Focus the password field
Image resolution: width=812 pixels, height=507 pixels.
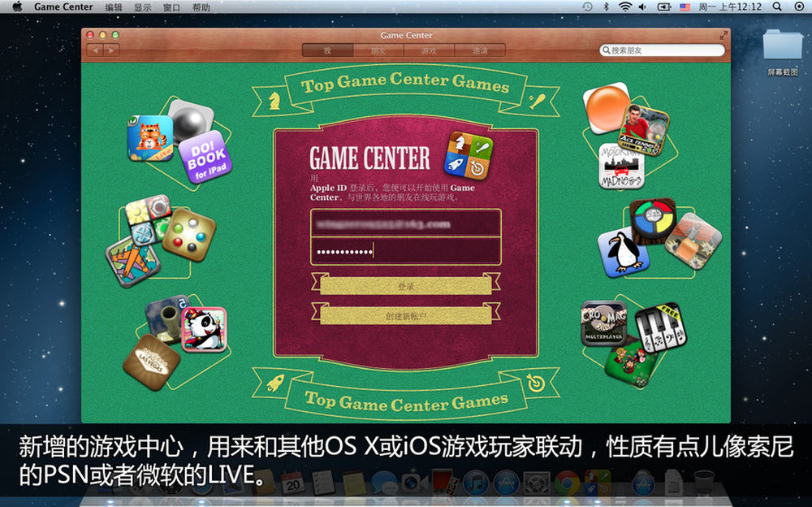405,251
